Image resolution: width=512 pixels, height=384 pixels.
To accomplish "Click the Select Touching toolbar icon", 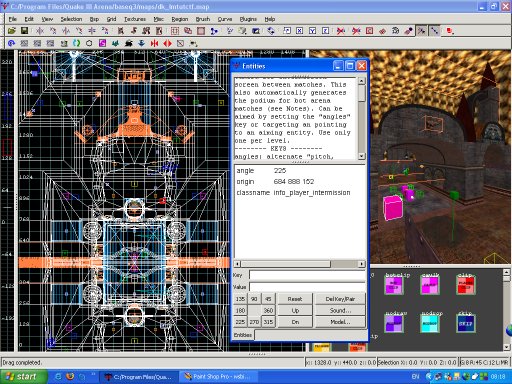I will pyautogui.click(x=134, y=31).
